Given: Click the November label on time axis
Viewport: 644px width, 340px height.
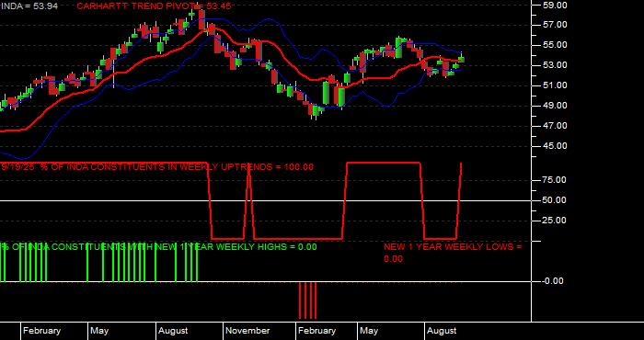Looking at the screenshot, I should pyautogui.click(x=247, y=331).
